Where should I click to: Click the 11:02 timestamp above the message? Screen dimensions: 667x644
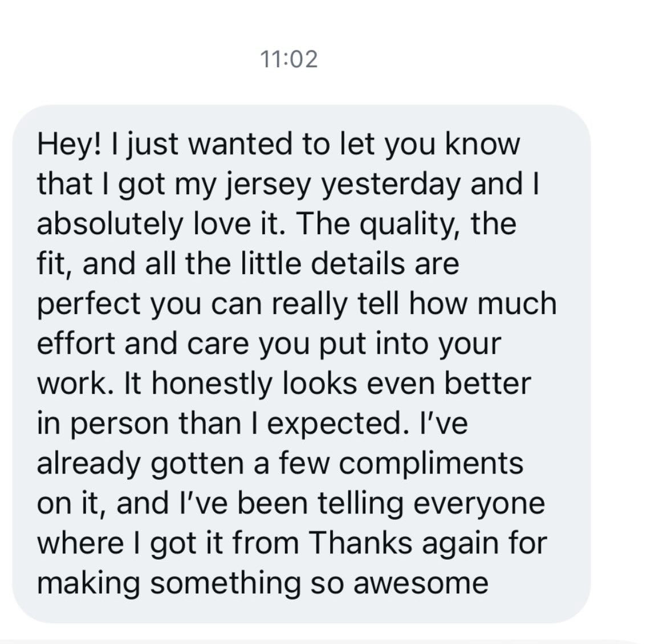288,59
